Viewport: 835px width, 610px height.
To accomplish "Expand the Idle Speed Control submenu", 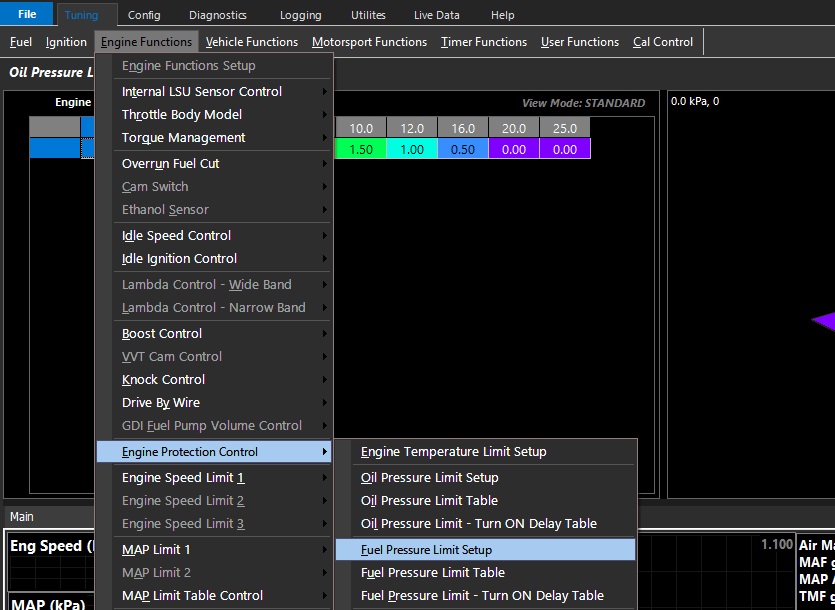I will pos(214,235).
